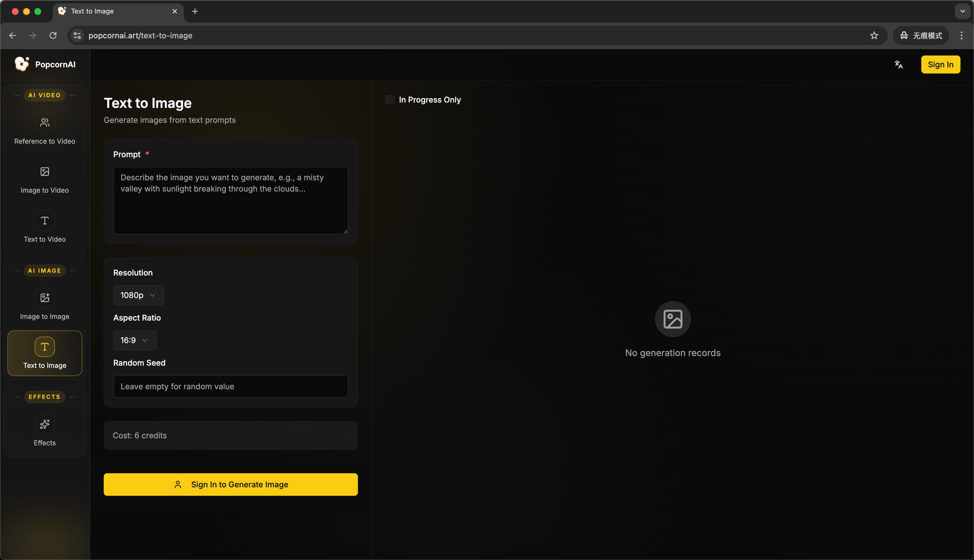The height and width of the screenshot is (560, 974).
Task: Enable the In Progress Only filter
Action: tap(390, 100)
